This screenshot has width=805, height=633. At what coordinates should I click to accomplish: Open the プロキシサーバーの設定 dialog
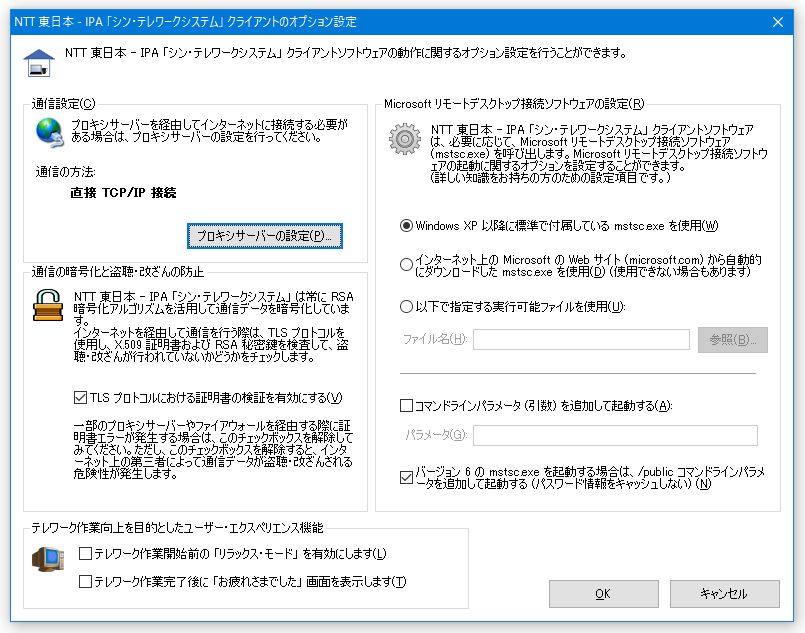264,236
